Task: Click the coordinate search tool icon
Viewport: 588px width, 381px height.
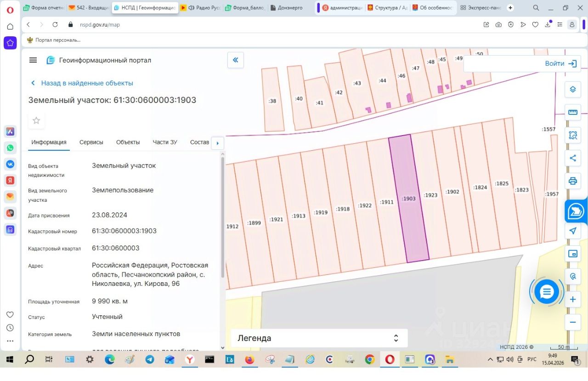Action: tap(572, 276)
